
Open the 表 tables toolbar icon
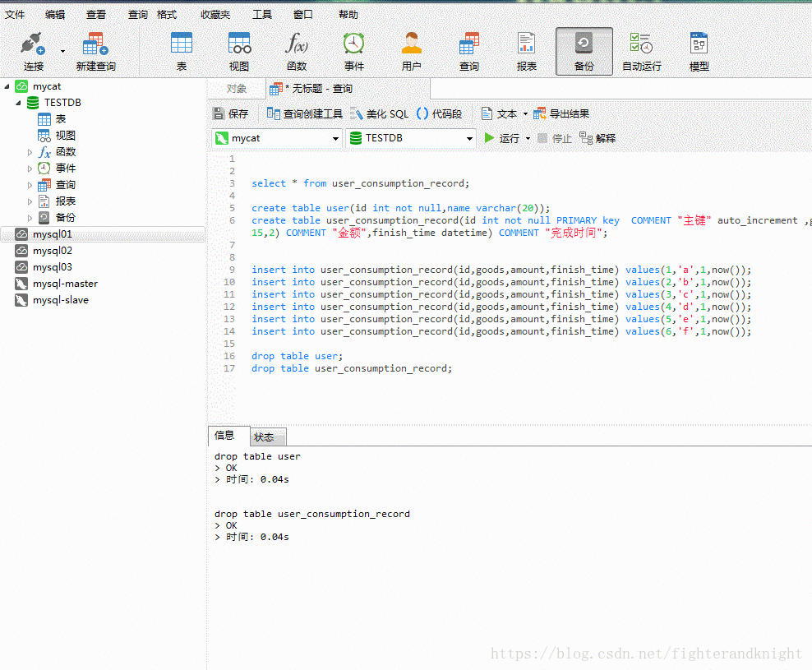click(x=182, y=43)
